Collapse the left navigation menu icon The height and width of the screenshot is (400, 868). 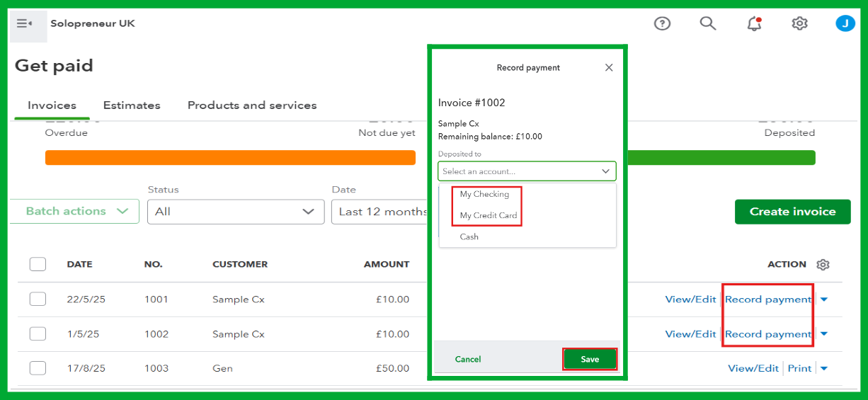pos(25,24)
